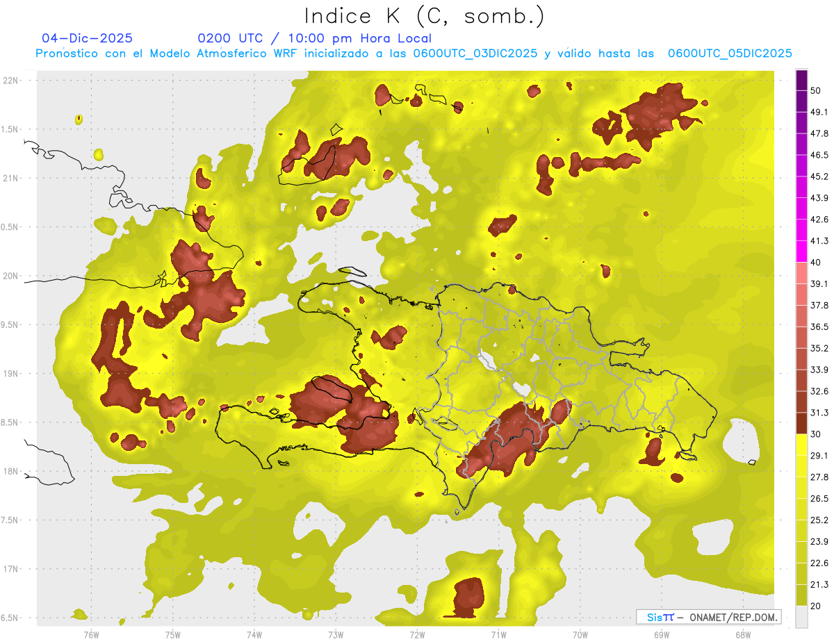Click the colorbar value label '26.5'
Screen dimensions: 834x644
click(x=819, y=499)
